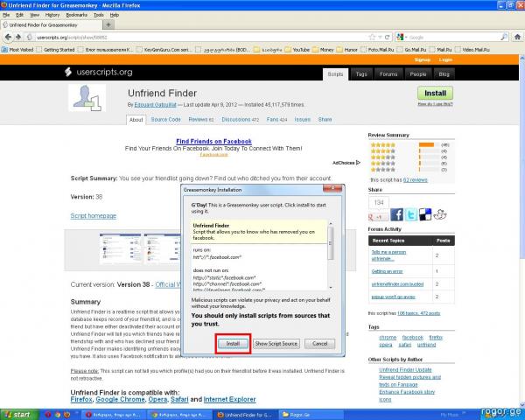
Task: Share script via Reddit icon
Action: click(x=440, y=214)
